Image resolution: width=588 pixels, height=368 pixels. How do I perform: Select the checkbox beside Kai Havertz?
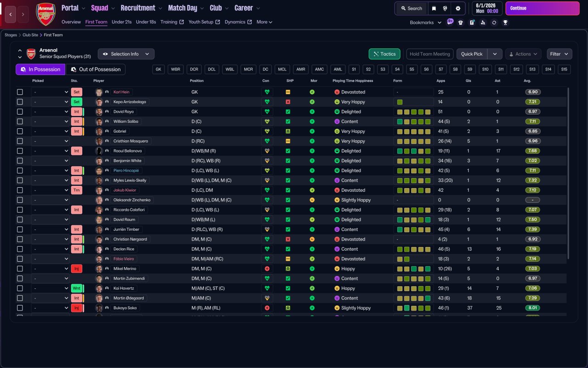tap(20, 288)
